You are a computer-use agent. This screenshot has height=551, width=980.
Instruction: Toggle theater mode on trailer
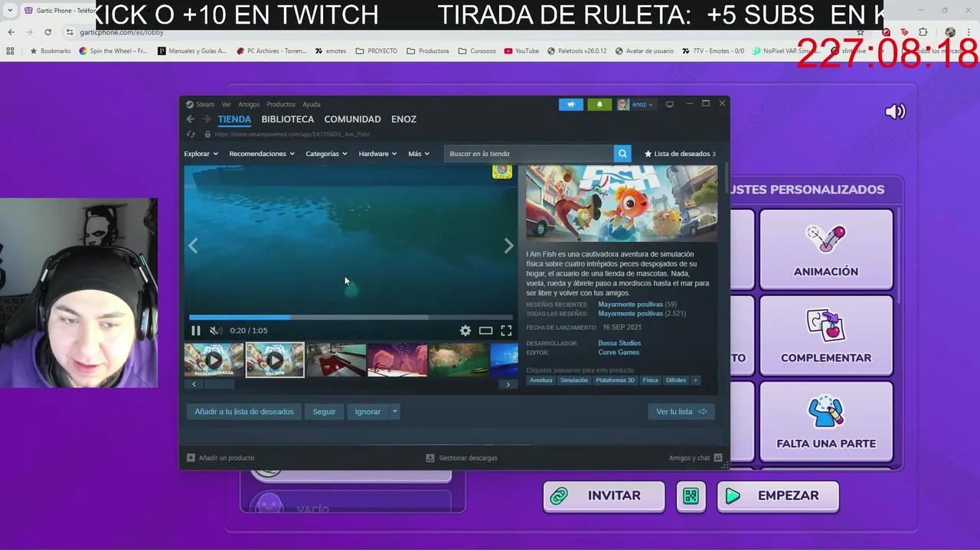486,331
